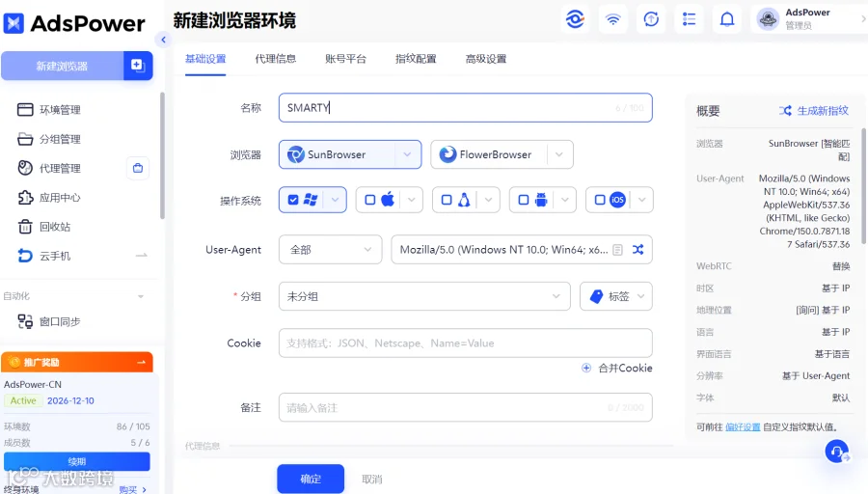Click the Wi-Fi network icon in the top toolbar
The image size is (868, 494).
point(612,19)
